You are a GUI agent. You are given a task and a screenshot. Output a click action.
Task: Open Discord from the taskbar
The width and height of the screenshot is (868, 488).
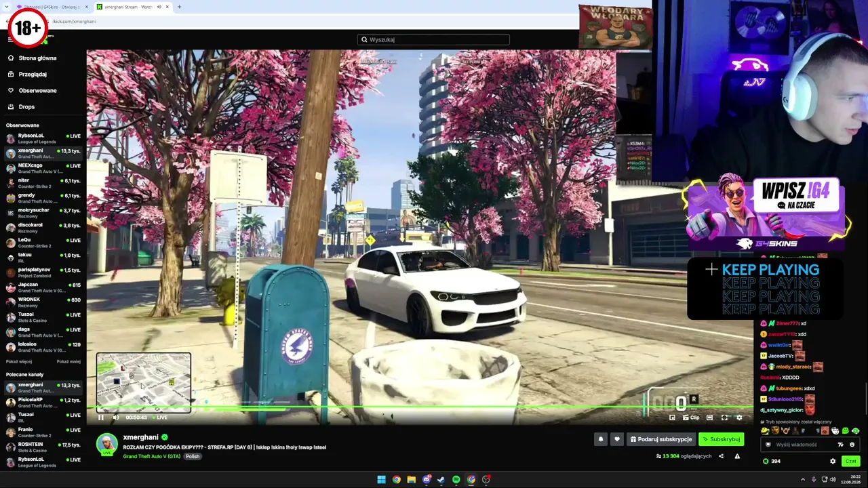(427, 480)
